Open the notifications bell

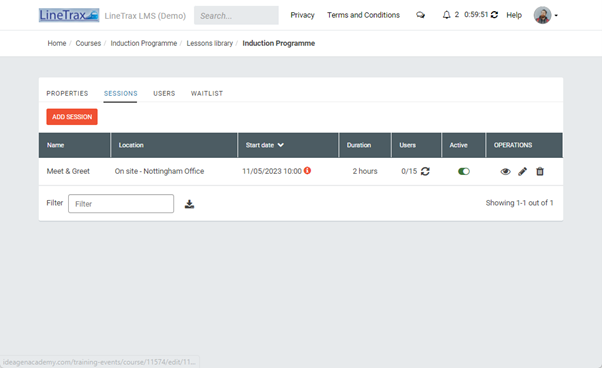coord(446,15)
